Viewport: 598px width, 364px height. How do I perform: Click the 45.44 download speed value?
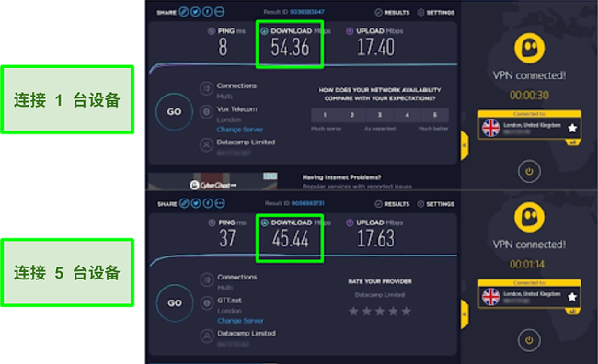(x=290, y=239)
